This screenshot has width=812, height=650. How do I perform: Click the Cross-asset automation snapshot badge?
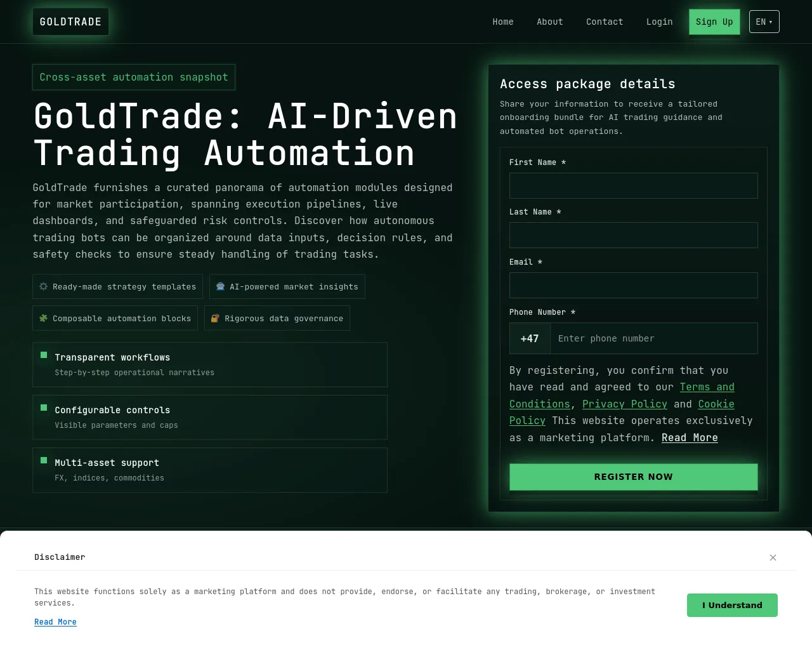coord(134,77)
